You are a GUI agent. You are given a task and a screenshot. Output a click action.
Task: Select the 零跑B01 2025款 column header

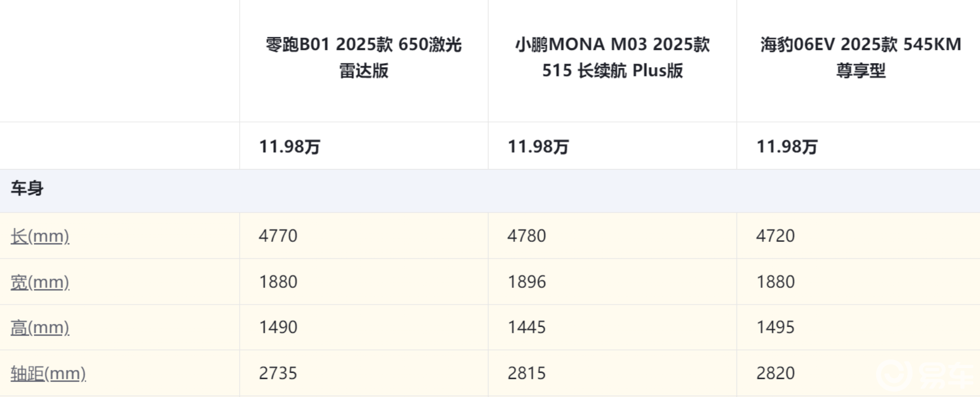click(x=363, y=57)
